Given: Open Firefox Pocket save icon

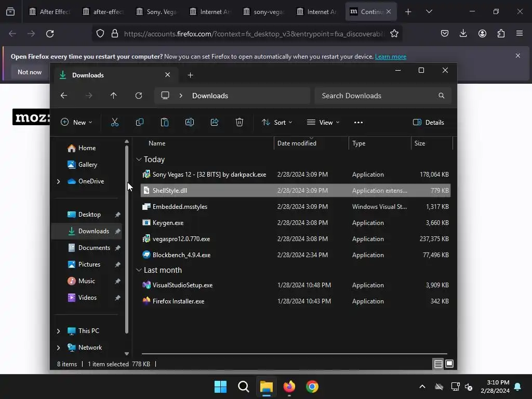Looking at the screenshot, I should tap(445, 34).
